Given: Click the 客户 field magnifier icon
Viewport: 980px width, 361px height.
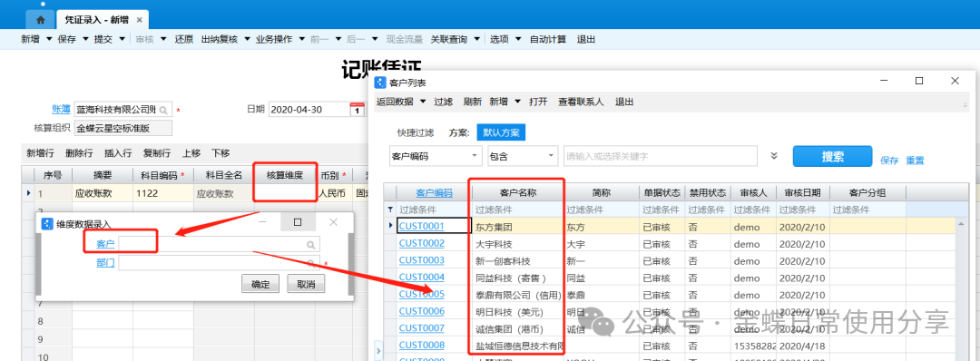Looking at the screenshot, I should (x=311, y=245).
